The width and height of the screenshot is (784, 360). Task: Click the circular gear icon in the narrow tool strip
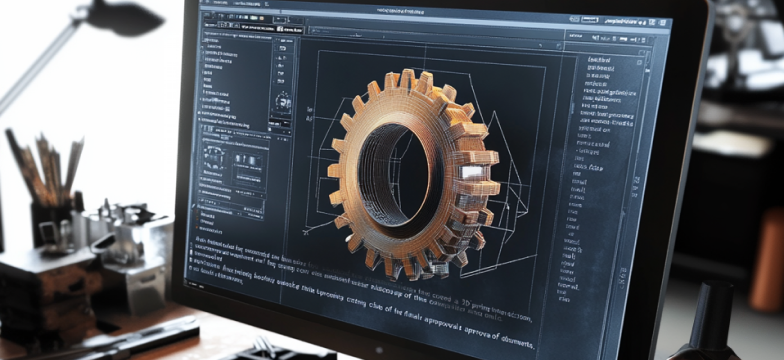click(284, 102)
